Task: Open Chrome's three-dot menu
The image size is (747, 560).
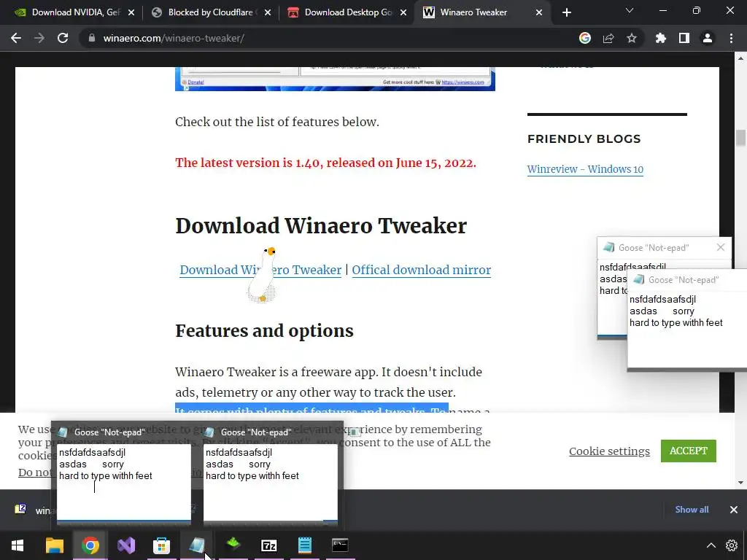Action: pos(731,38)
